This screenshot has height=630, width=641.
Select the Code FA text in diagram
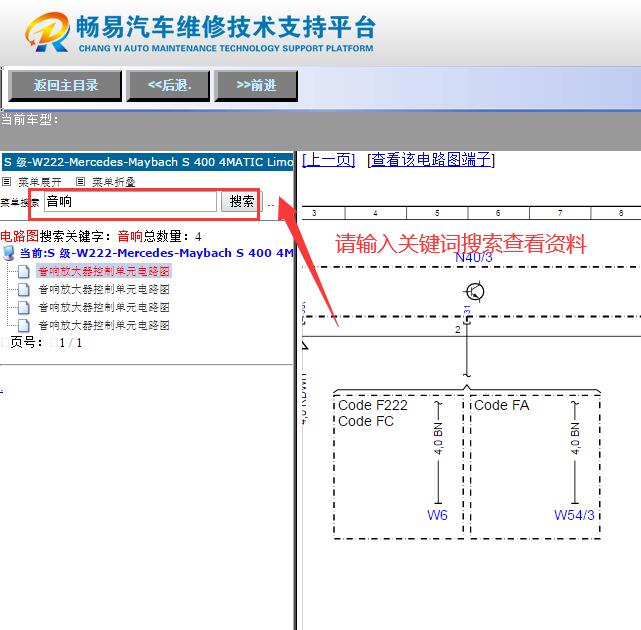click(502, 405)
